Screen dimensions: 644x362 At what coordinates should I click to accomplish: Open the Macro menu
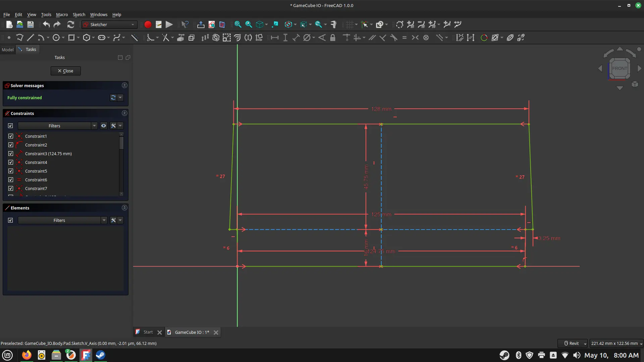pyautogui.click(x=62, y=14)
